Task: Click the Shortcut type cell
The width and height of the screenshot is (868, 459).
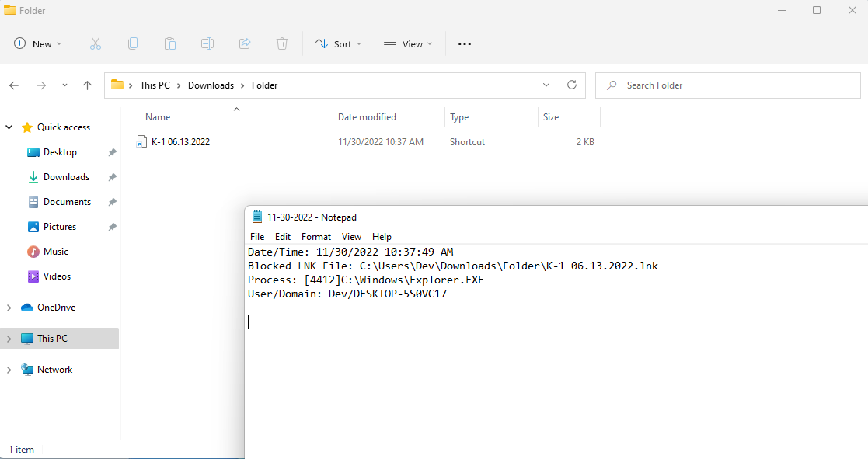Action: [467, 142]
